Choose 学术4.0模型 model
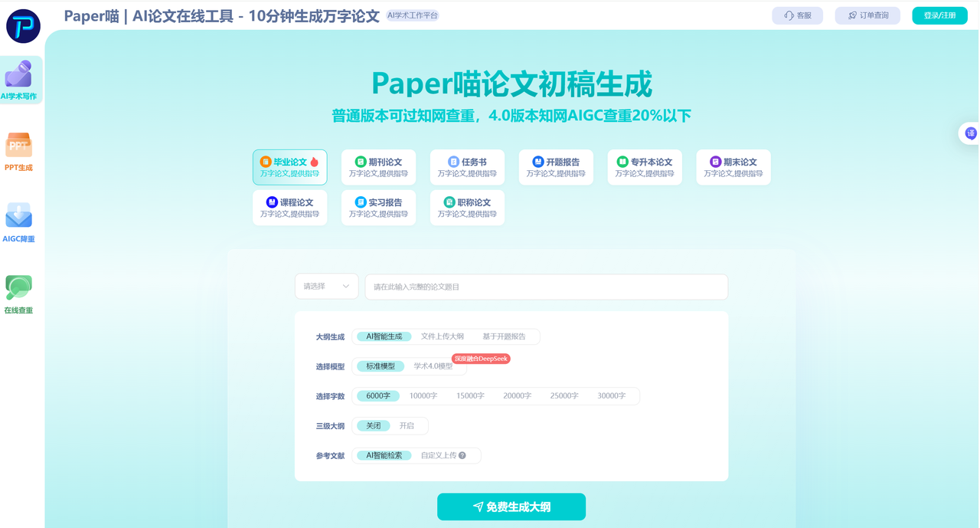Image resolution: width=980 pixels, height=528 pixels. click(433, 366)
